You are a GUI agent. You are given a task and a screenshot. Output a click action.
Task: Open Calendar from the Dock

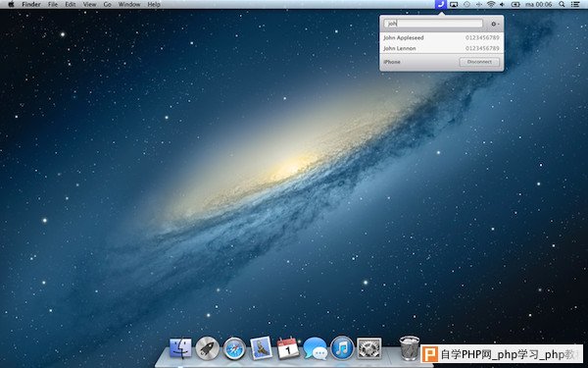(288, 347)
